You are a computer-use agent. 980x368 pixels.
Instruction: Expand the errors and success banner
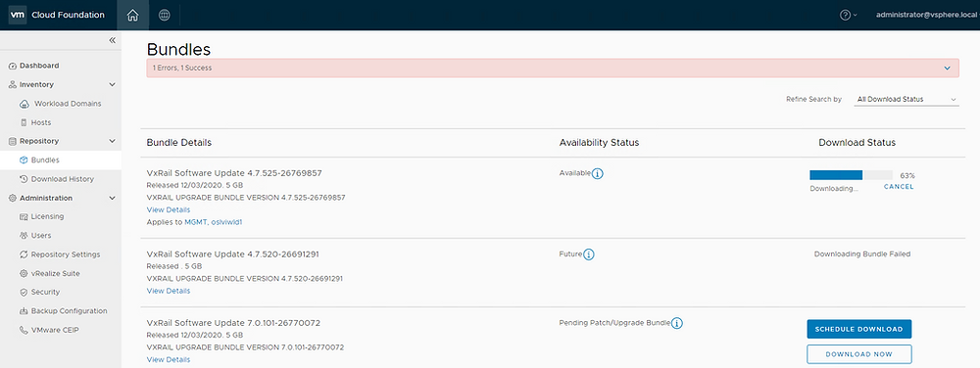[947, 68]
